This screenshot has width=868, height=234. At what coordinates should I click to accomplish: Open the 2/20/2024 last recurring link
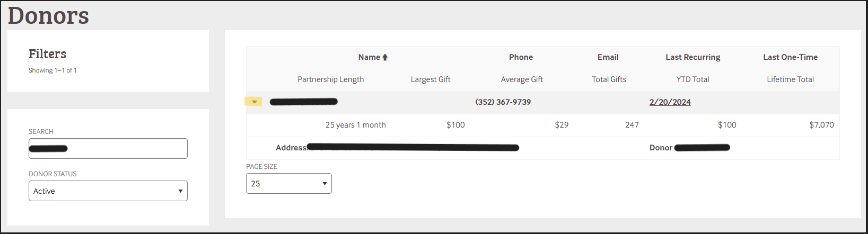point(670,102)
